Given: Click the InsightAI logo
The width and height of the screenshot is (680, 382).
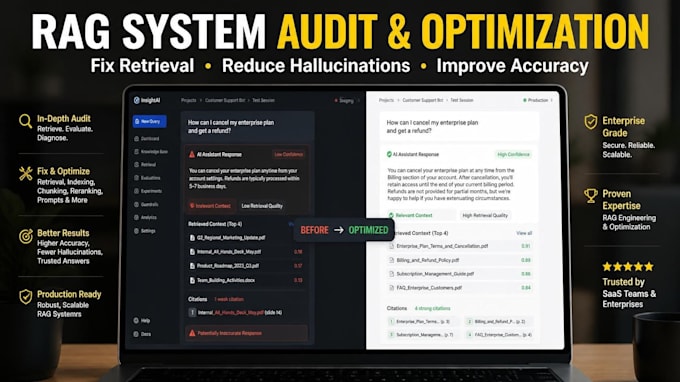Looking at the screenshot, I should tap(147, 100).
